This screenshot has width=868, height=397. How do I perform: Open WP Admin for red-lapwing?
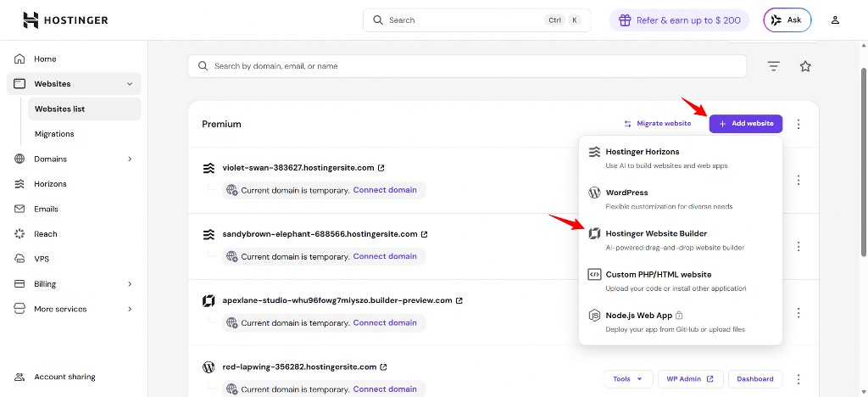(690, 379)
